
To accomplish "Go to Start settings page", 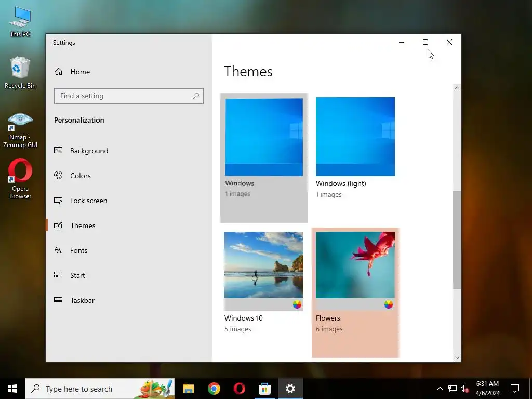I will pos(77,275).
